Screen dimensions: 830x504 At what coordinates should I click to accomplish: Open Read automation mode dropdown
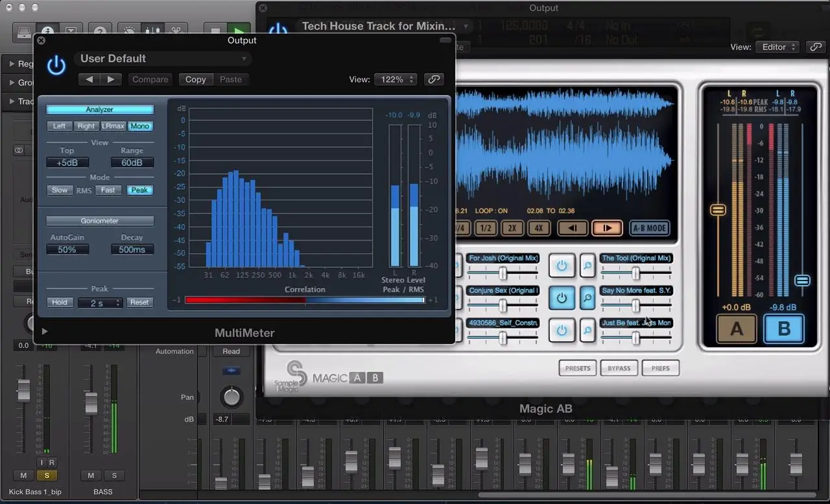[231, 351]
